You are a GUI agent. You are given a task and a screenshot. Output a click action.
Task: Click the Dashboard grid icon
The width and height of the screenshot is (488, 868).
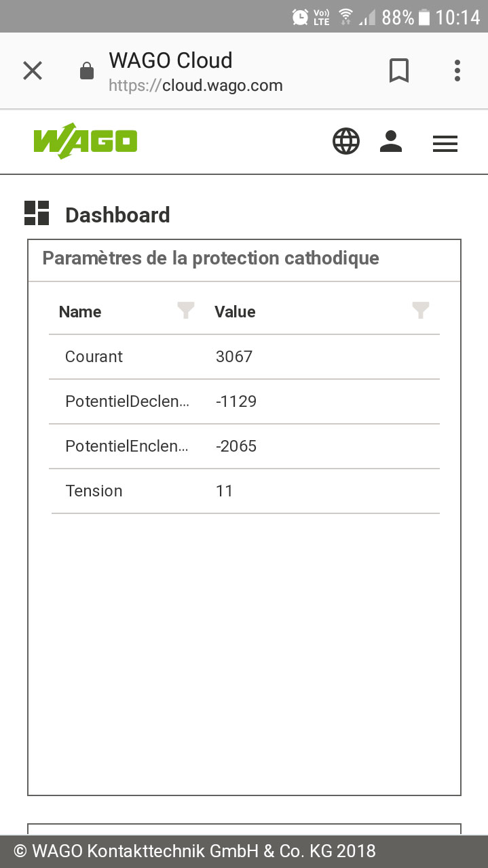pyautogui.click(x=37, y=213)
